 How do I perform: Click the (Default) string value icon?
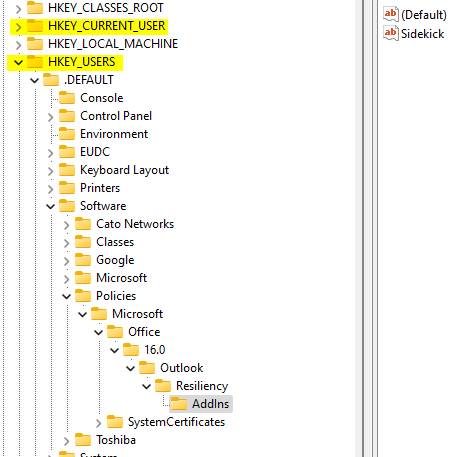390,14
